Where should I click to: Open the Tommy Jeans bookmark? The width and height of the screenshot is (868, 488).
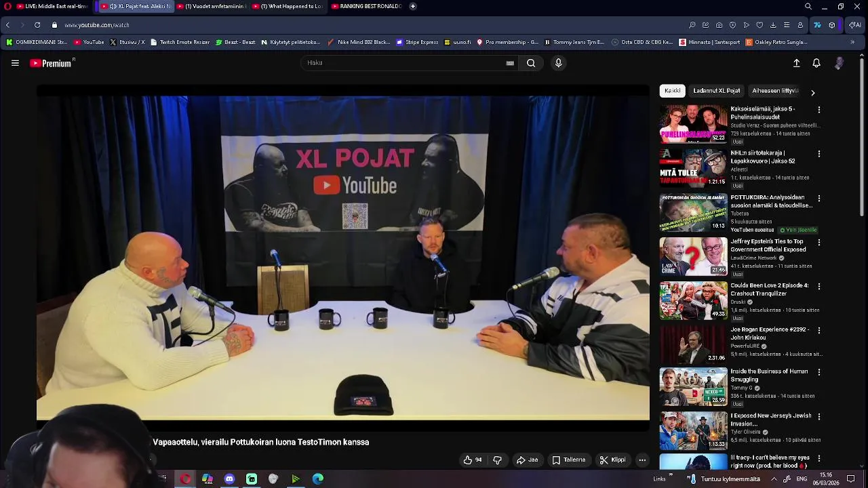[574, 42]
